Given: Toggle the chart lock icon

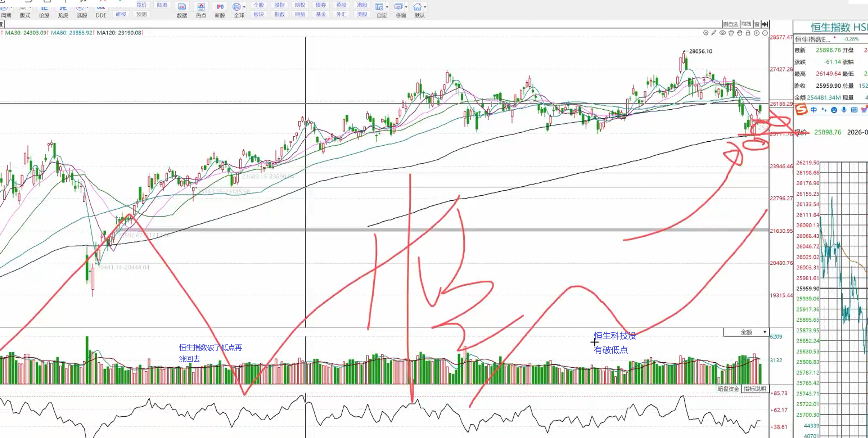Looking at the screenshot, I should tap(748, 33).
